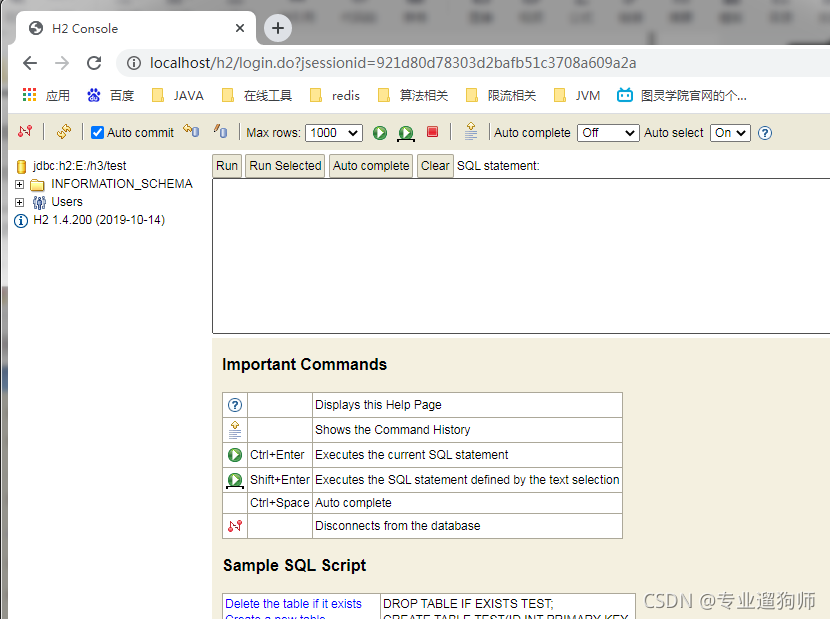Click the Commit icon before Max rows

tap(220, 132)
